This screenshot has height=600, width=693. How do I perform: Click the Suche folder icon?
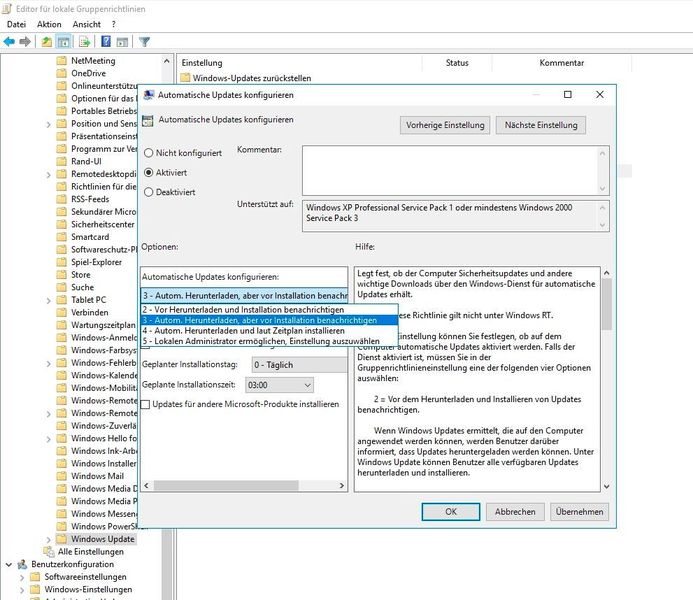point(61,287)
